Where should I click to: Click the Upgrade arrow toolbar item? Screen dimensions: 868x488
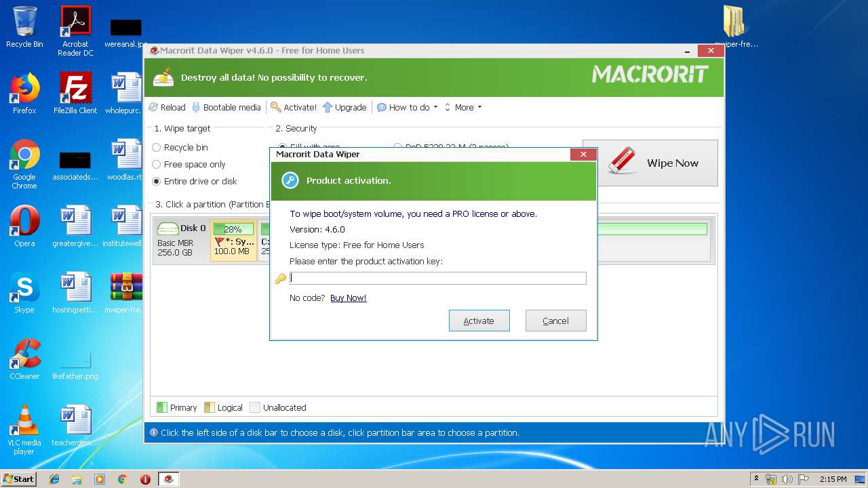[344, 107]
